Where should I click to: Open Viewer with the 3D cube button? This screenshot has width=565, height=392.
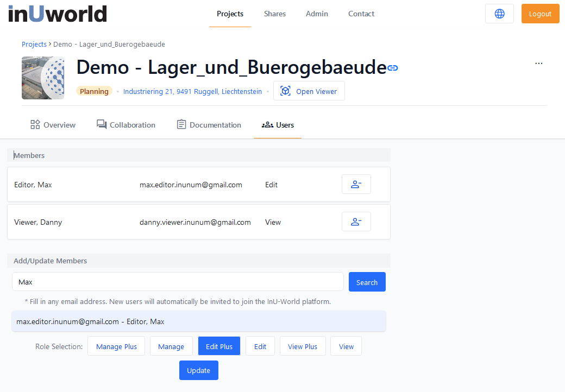(309, 91)
